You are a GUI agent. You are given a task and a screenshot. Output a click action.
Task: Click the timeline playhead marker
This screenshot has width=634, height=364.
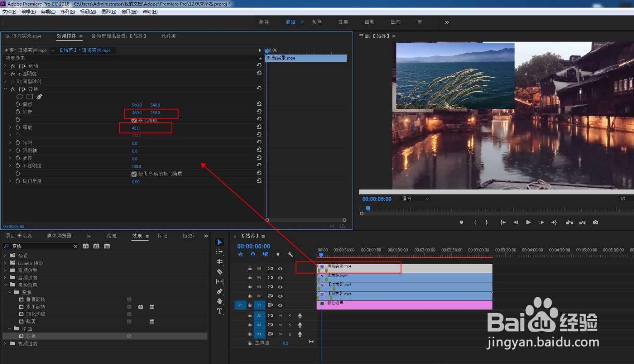(x=321, y=254)
